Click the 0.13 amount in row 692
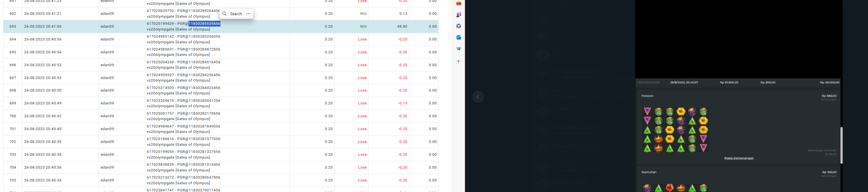The height and width of the screenshot is (192, 868). [403, 13]
